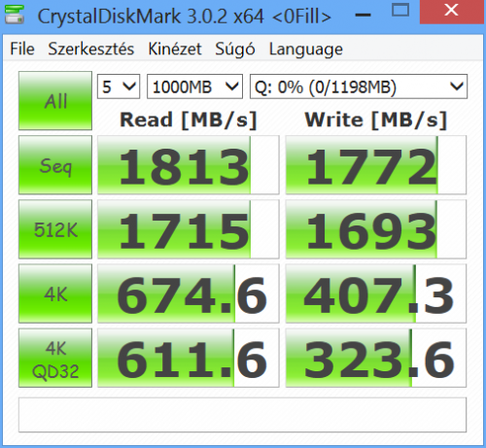Expand the test count dropdown showing 5
486x448 pixels.
[x=119, y=86]
